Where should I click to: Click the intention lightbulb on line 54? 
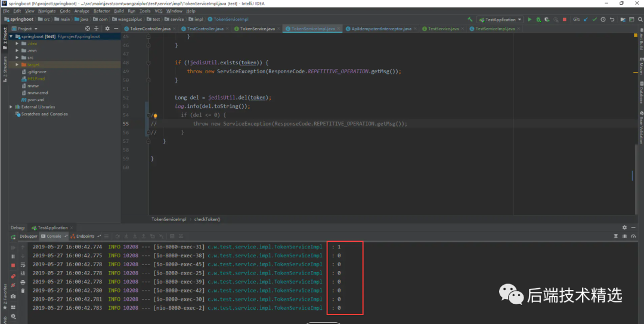tap(155, 116)
